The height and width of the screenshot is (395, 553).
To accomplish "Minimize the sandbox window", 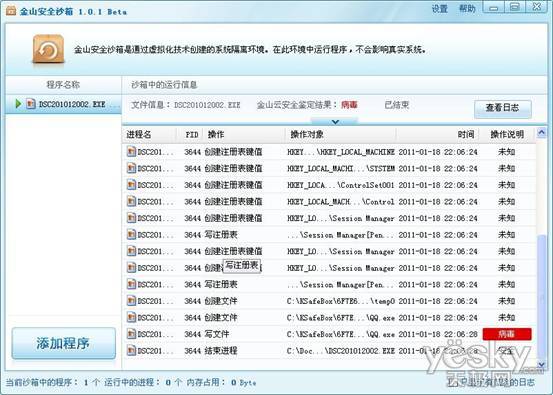I will [493, 7].
